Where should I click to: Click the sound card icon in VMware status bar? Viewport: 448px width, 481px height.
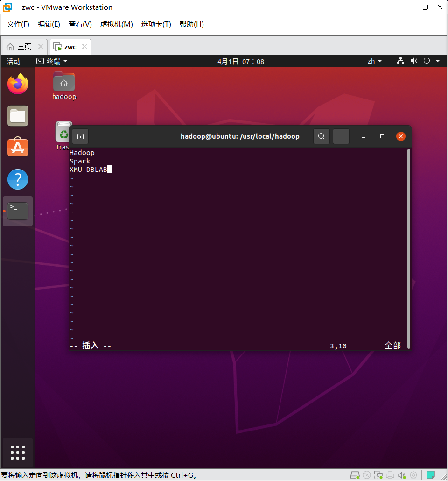(x=402, y=475)
